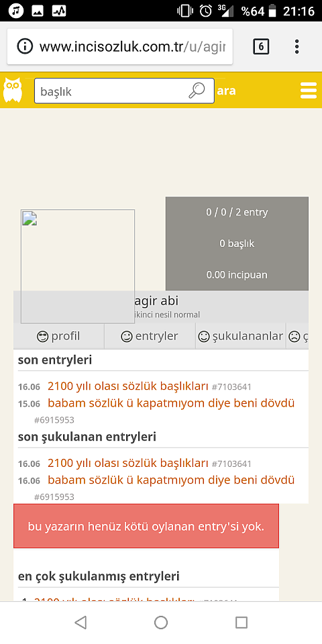Viewport: 322px width, 644px height.
Task: Open babam sözlük entry under son şukulanan
Action: pyautogui.click(x=171, y=480)
